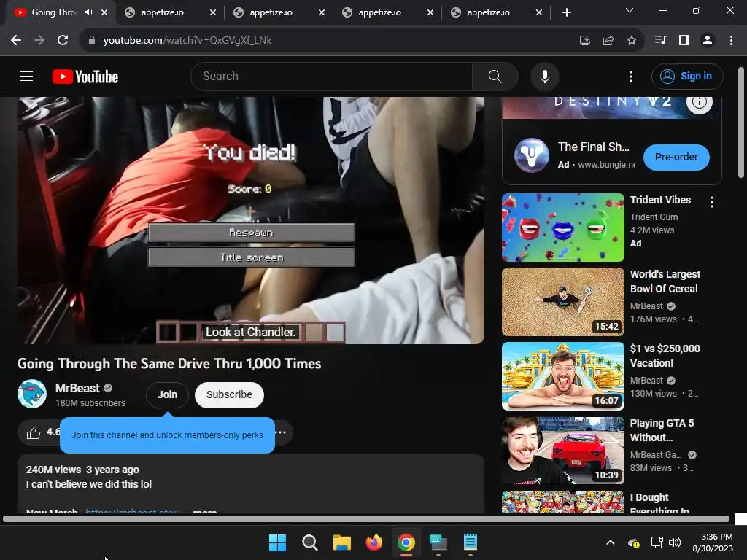Click the members-only perks tooltip
The height and width of the screenshot is (560, 747).
click(167, 435)
